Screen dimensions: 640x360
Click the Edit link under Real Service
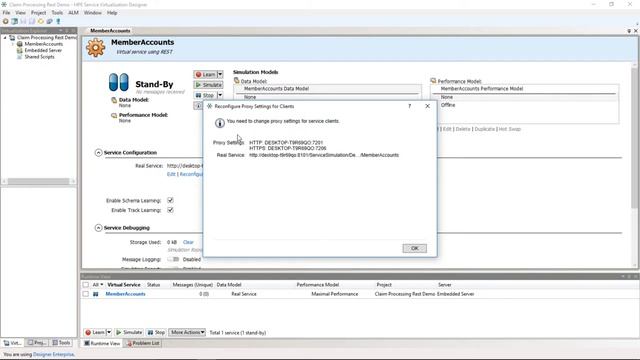tap(171, 174)
